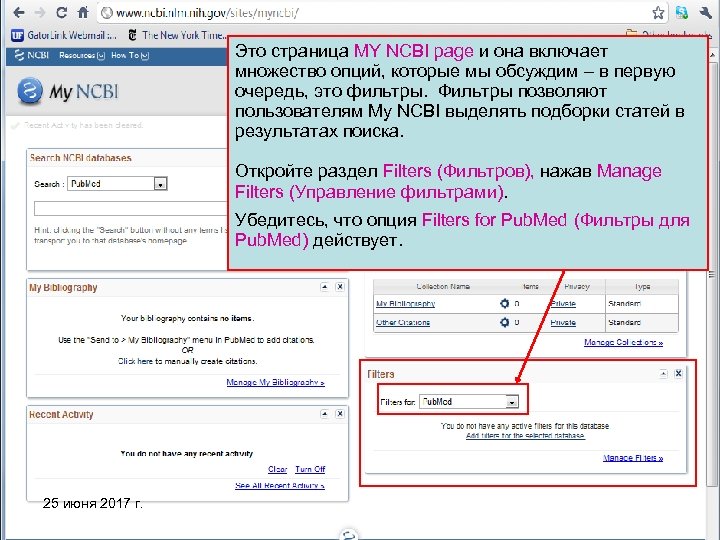This screenshot has width=720, height=540.
Task: Open The New York Times bookmark
Action: [177, 35]
